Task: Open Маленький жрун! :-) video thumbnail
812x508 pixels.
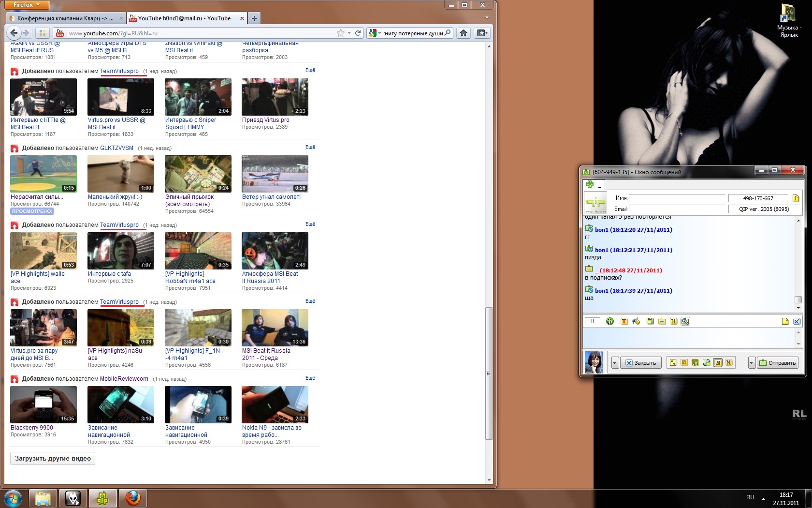Action: click(121, 174)
